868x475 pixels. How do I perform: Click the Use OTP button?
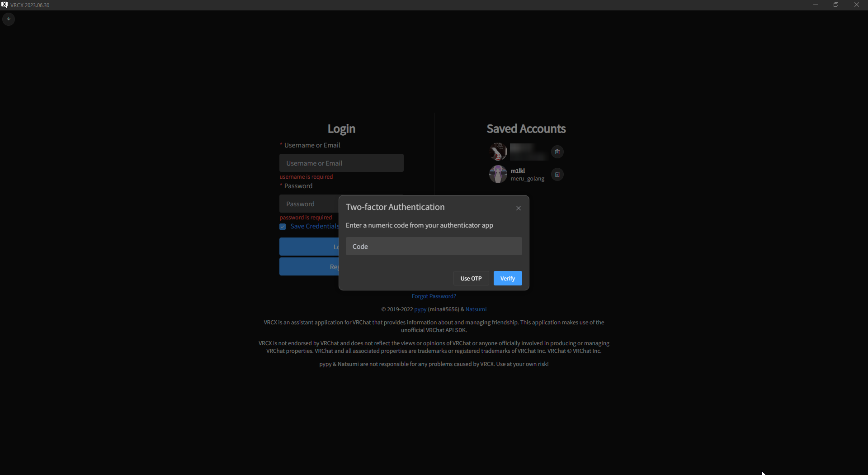pyautogui.click(x=471, y=278)
